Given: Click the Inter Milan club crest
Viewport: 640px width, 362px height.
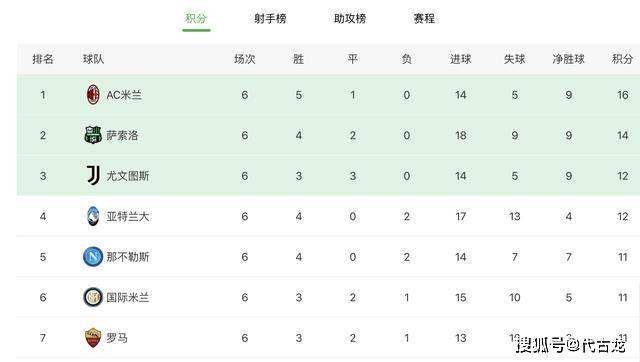Looking at the screenshot, I should click(93, 297).
